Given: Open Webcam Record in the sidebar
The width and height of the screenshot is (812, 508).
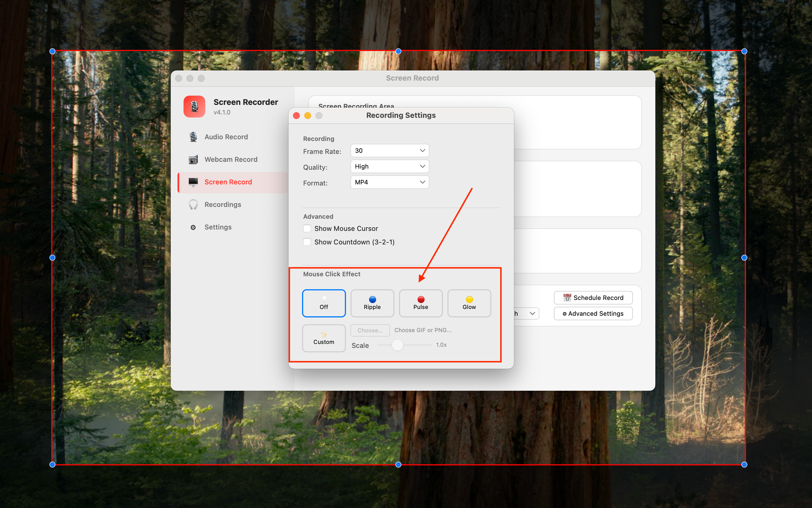Looking at the screenshot, I should tap(233, 159).
